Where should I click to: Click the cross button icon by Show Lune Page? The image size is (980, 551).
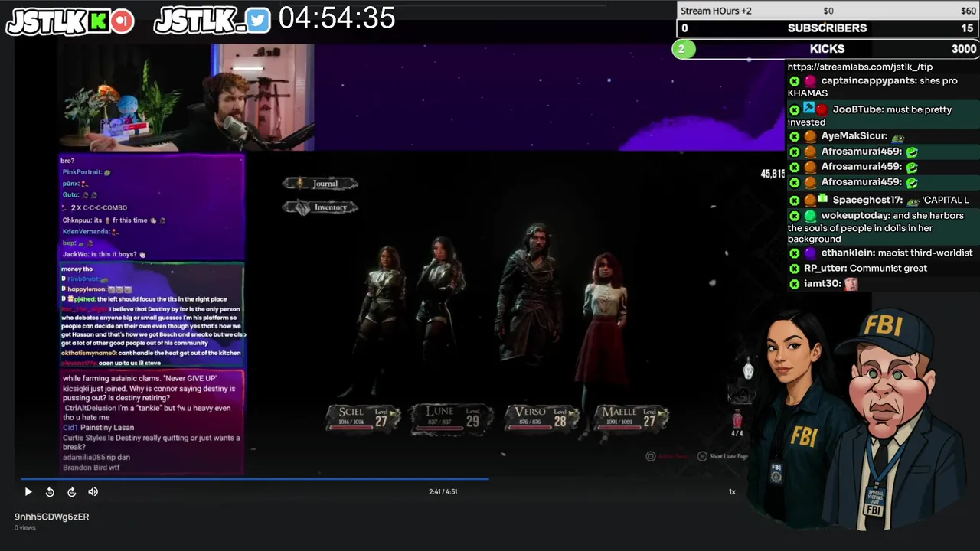point(702,456)
